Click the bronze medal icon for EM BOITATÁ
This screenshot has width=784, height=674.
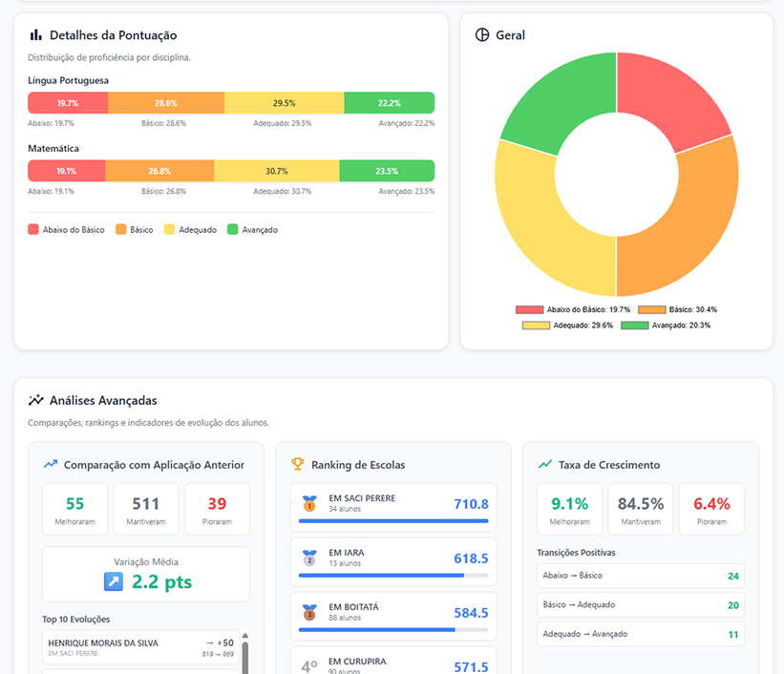coord(309,612)
